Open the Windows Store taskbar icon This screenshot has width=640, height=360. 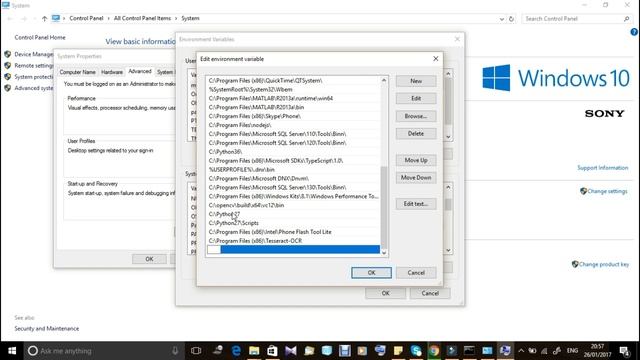click(x=272, y=351)
